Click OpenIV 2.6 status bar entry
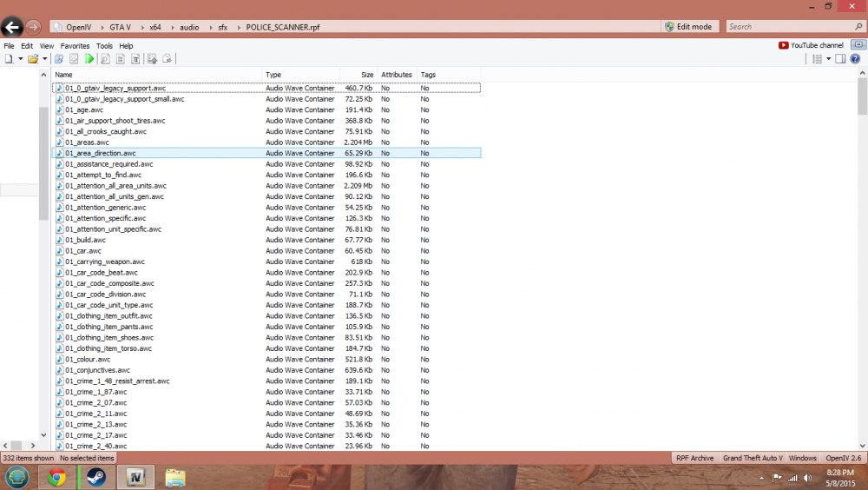The width and height of the screenshot is (868, 490). (843, 458)
